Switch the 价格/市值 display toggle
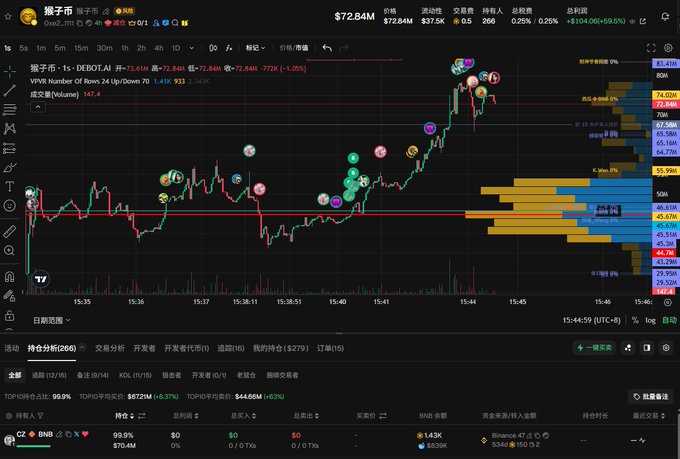Screen dimensions: 680x459 [294, 48]
